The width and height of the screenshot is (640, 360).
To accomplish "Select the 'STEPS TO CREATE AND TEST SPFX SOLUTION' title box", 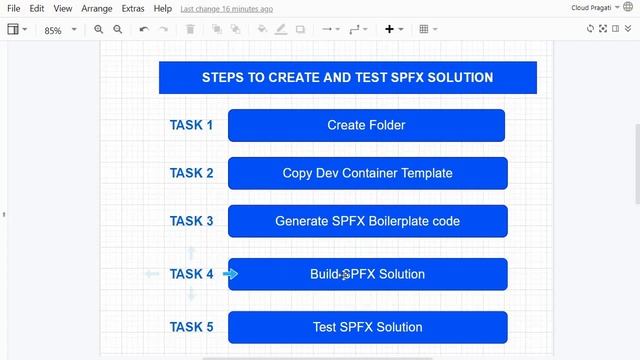I will 348,78.
